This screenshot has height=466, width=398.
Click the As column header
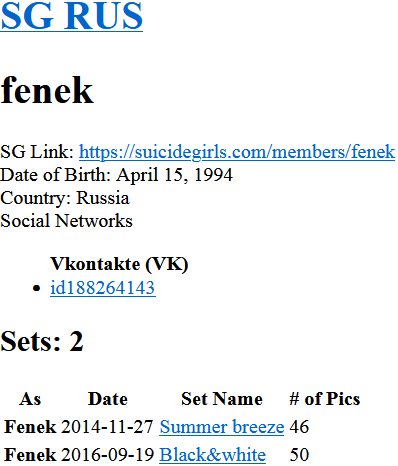30,399
